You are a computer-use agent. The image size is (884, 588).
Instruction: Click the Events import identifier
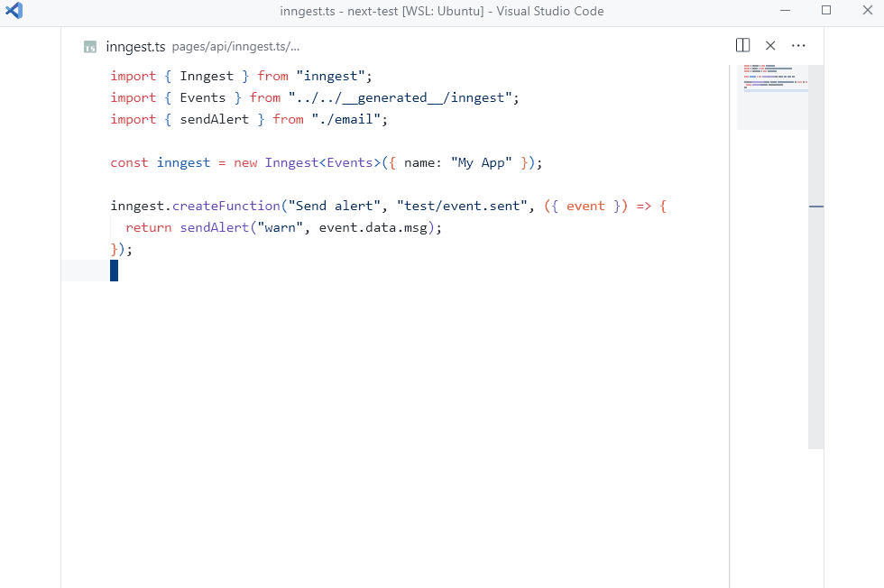pyautogui.click(x=202, y=97)
